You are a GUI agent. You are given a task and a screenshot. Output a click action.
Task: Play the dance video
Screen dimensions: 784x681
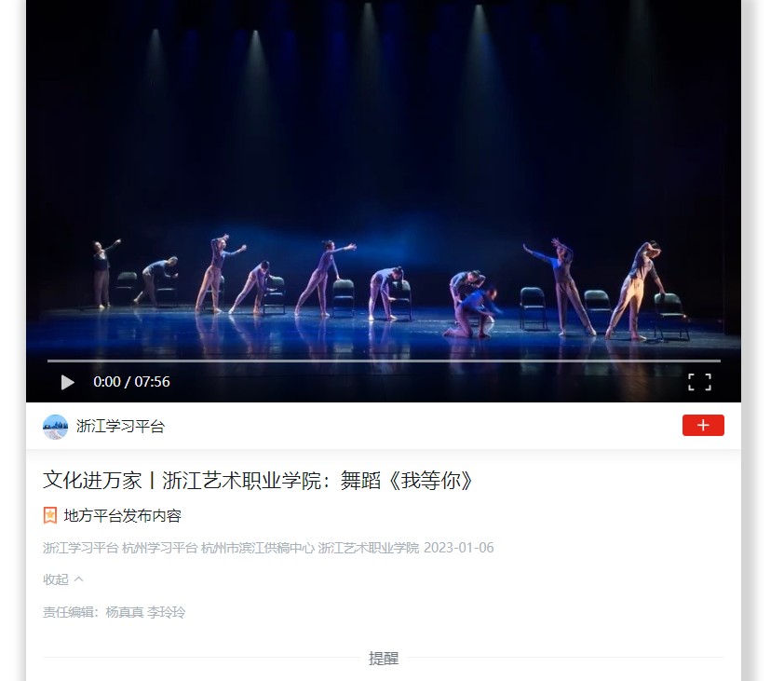67,382
